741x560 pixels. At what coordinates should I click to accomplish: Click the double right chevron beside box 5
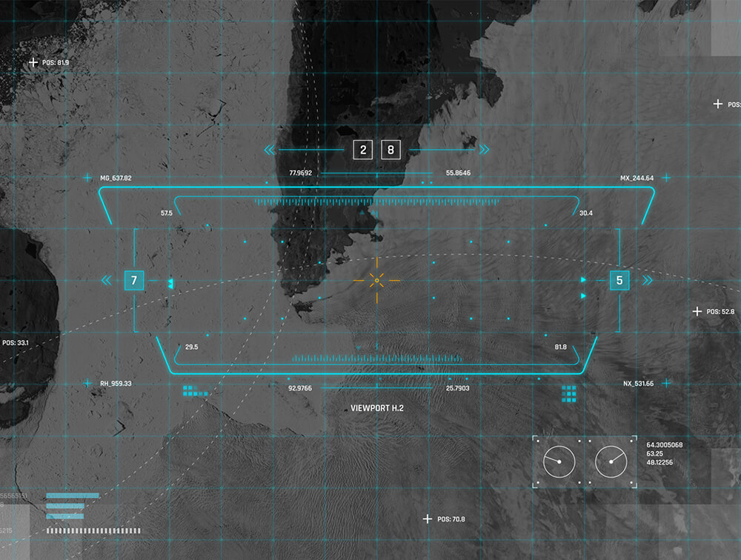[x=648, y=281]
